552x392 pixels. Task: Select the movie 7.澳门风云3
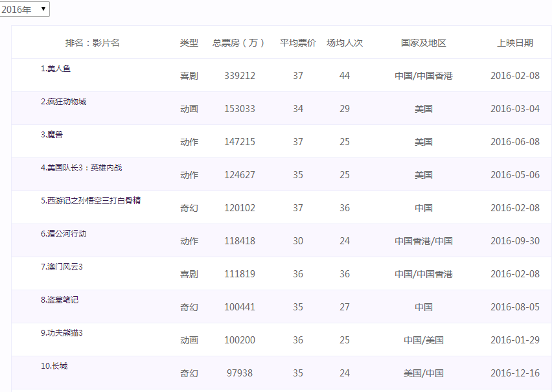(62, 267)
